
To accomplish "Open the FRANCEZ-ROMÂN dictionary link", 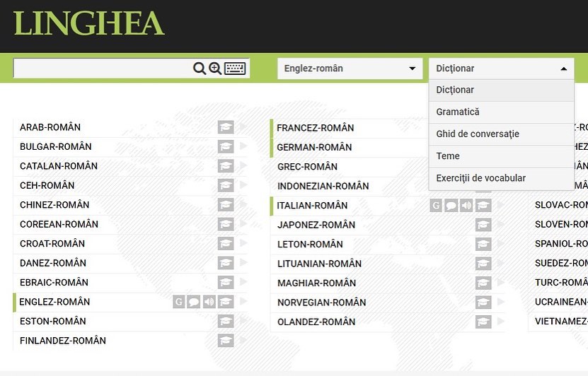I will click(x=316, y=128).
